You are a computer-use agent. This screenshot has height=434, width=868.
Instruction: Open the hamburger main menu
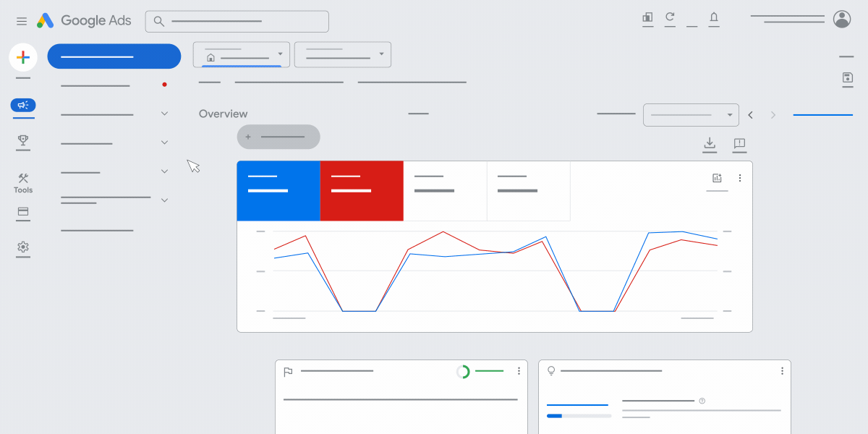[x=22, y=21]
